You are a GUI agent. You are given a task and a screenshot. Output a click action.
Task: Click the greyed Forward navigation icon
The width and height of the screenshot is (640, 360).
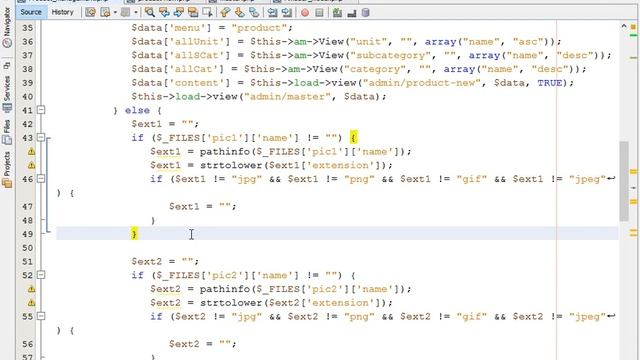(x=126, y=12)
